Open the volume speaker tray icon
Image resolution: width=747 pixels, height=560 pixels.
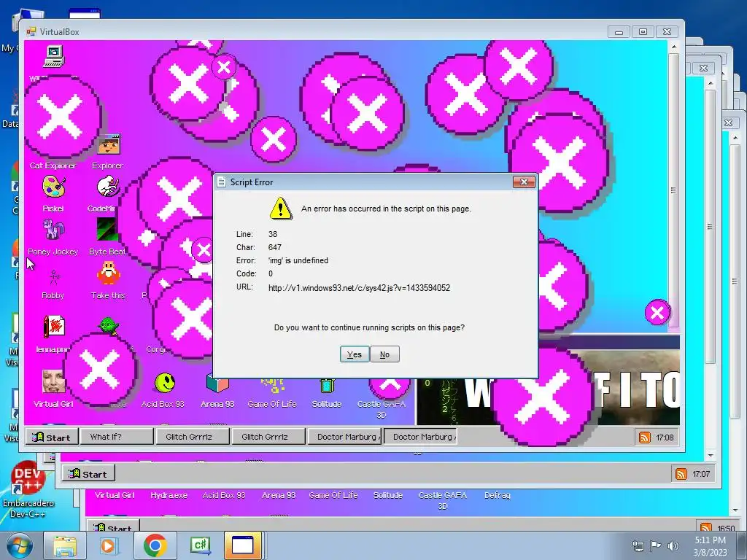673,546
